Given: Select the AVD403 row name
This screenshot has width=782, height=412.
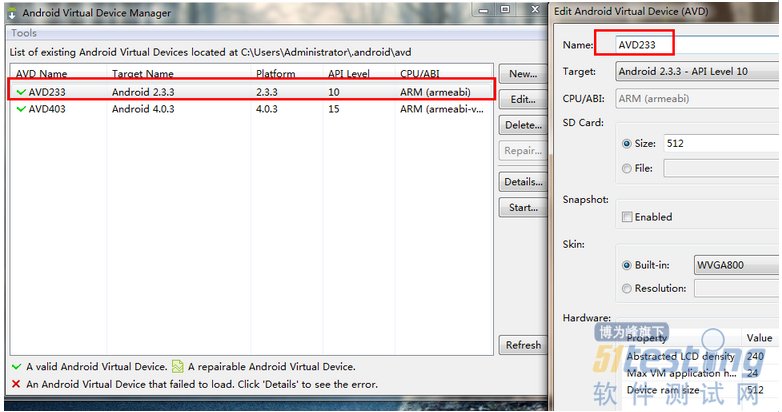Looking at the screenshot, I should (47, 109).
